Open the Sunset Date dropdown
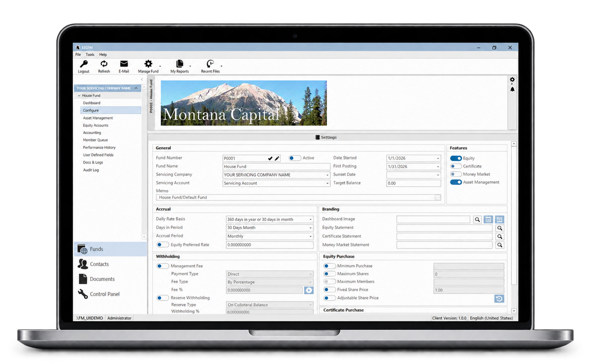The width and height of the screenshot is (591, 364). (x=438, y=175)
